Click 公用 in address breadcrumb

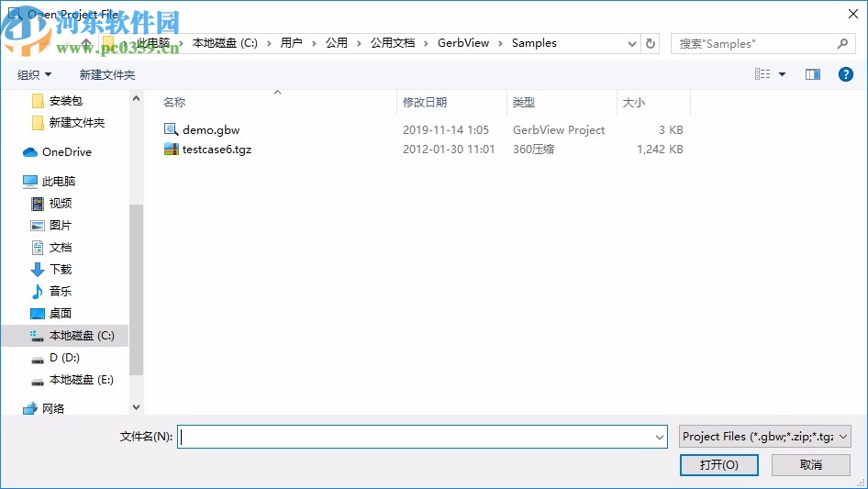[337, 43]
